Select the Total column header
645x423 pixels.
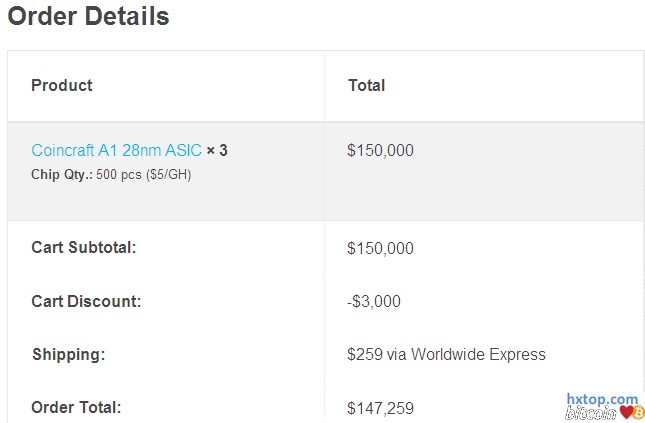366,86
